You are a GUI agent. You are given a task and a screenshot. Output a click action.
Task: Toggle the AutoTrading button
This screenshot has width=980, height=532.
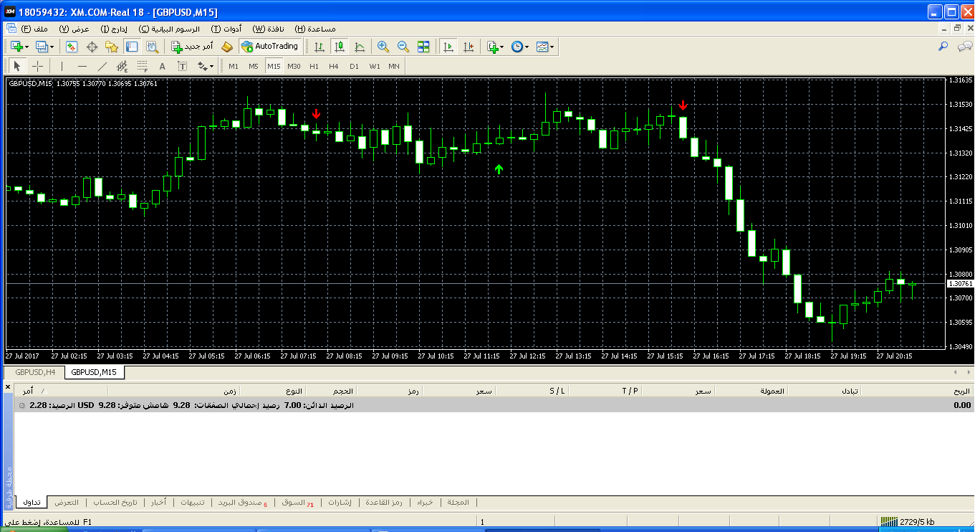pyautogui.click(x=270, y=47)
